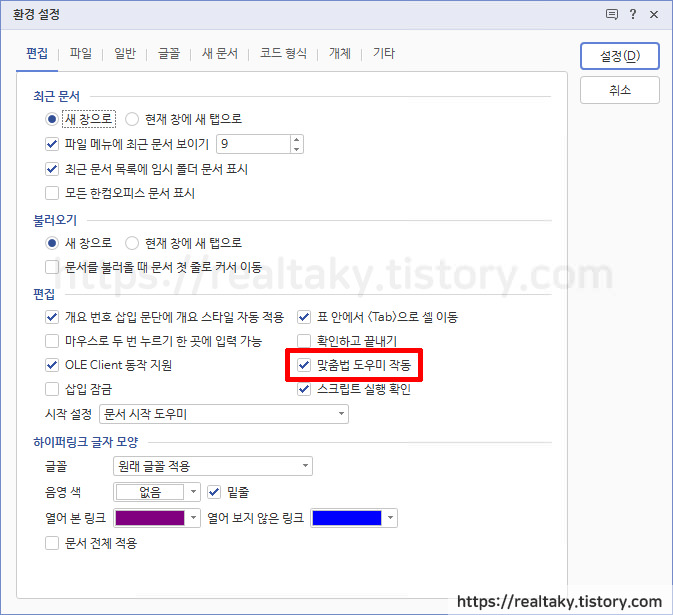This screenshot has width=673, height=615.
Task: Click the 취소 button
Action: pyautogui.click(x=619, y=90)
